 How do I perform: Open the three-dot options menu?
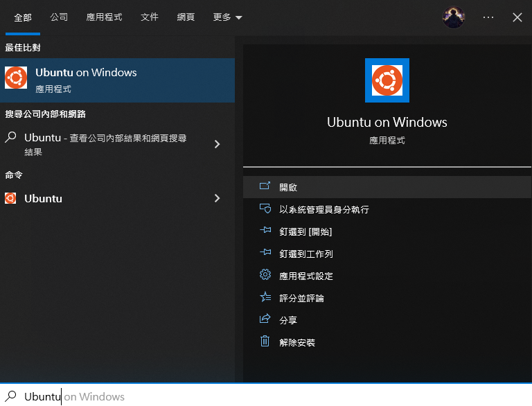point(488,17)
